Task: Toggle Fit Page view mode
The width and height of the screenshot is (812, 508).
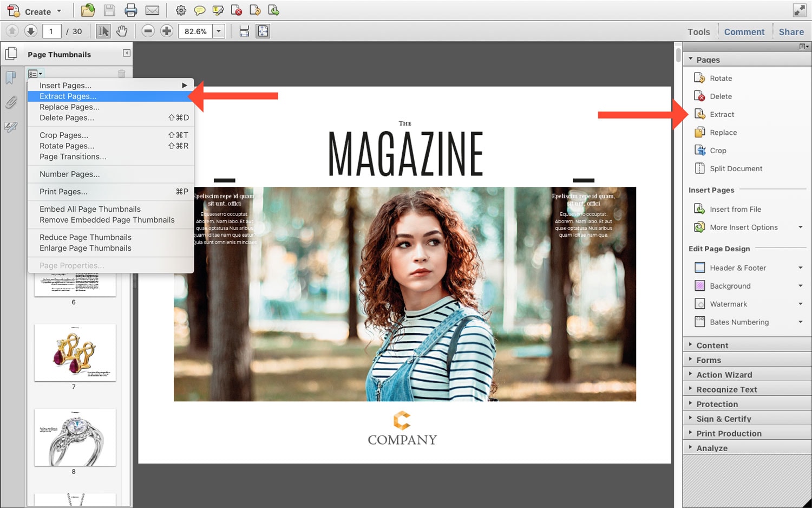Action: pyautogui.click(x=263, y=31)
